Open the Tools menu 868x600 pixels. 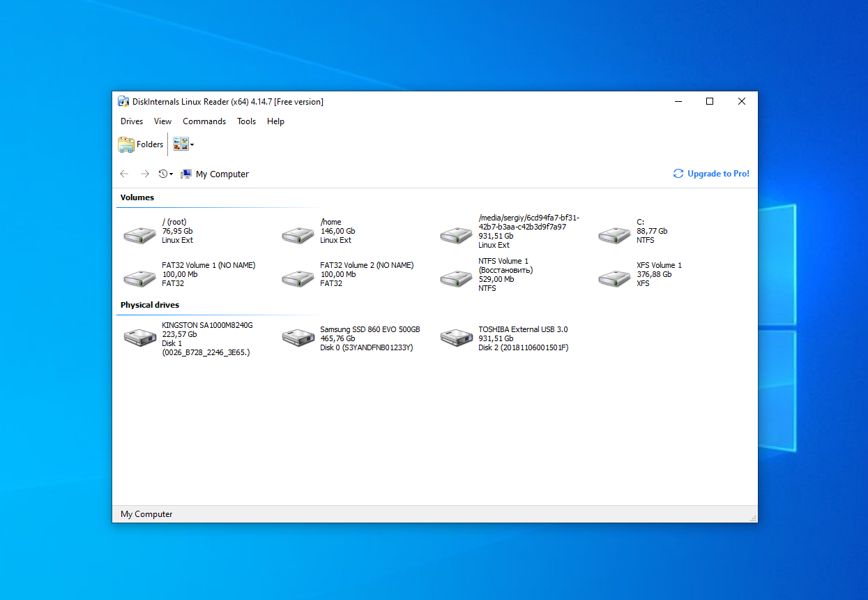pyautogui.click(x=246, y=121)
